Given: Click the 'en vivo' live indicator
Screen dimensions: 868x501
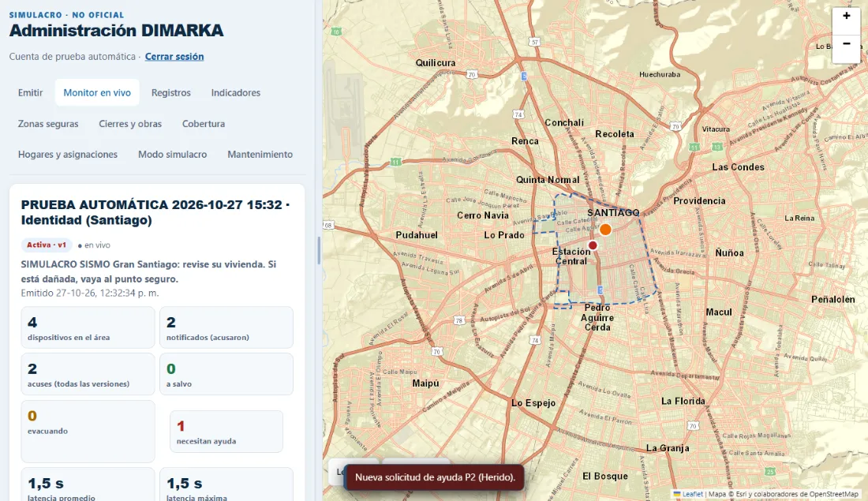Looking at the screenshot, I should (x=94, y=245).
